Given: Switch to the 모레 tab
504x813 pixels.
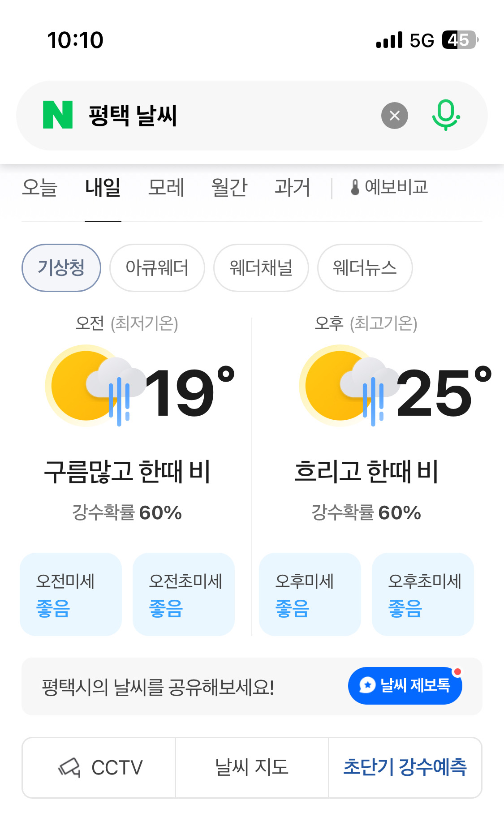Looking at the screenshot, I should click(x=166, y=187).
